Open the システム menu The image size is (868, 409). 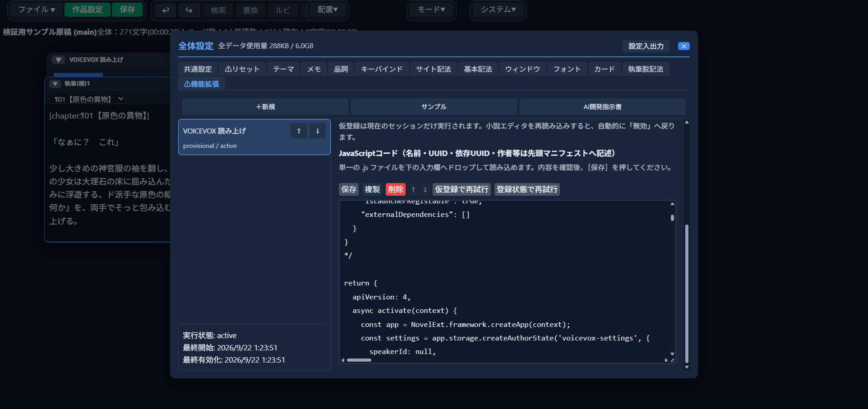pos(498,9)
